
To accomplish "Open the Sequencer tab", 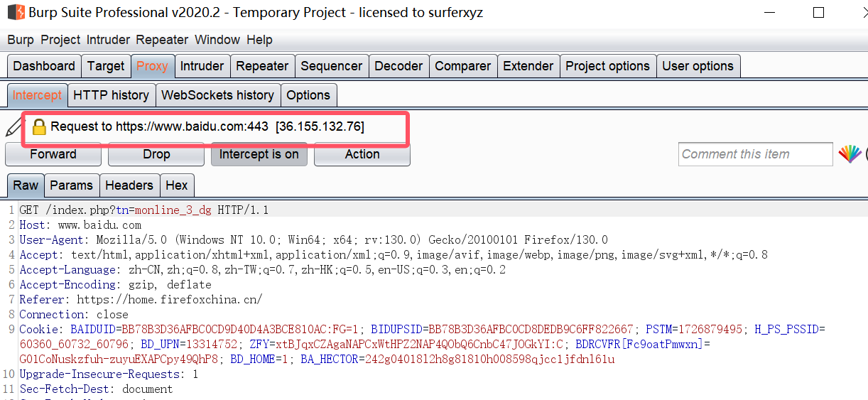I will [x=332, y=66].
